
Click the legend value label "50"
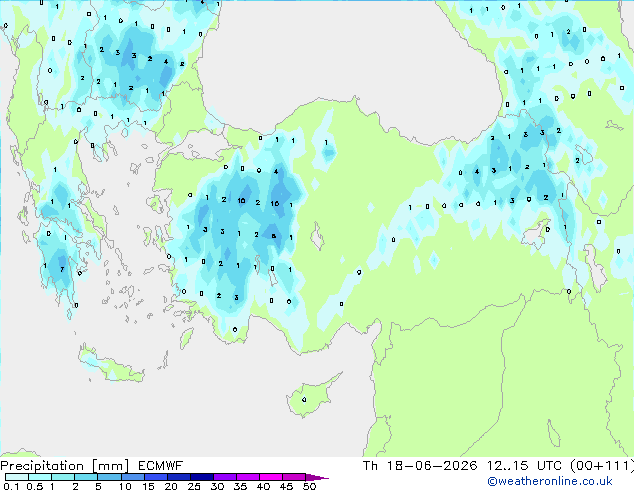(x=309, y=486)
